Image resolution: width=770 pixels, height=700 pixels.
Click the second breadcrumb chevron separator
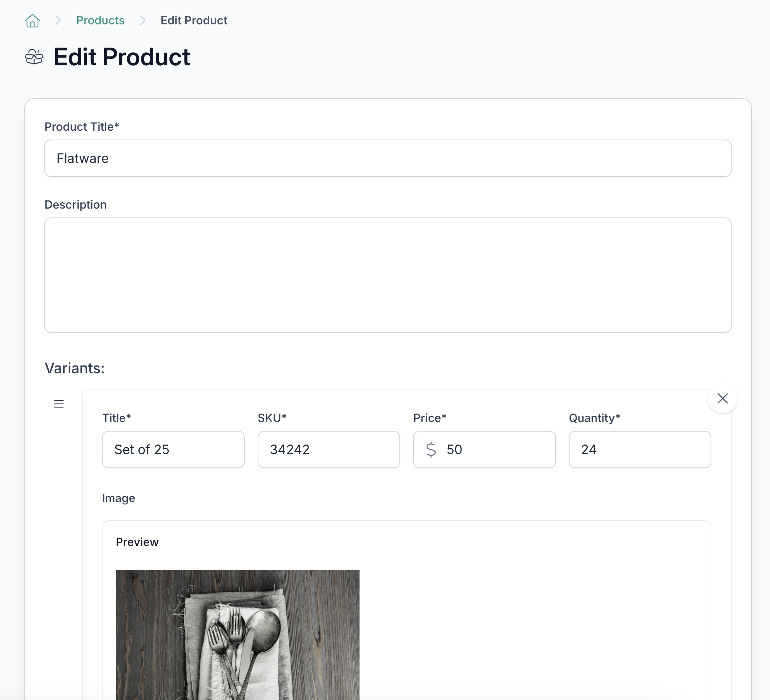point(142,21)
